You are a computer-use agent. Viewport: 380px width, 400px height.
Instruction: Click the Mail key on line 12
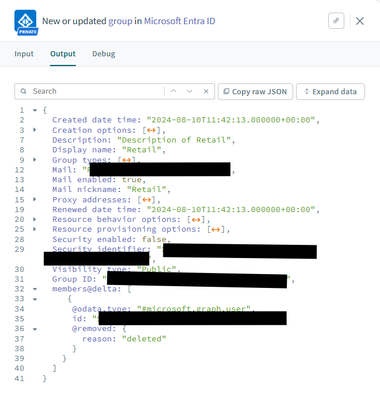(62, 170)
